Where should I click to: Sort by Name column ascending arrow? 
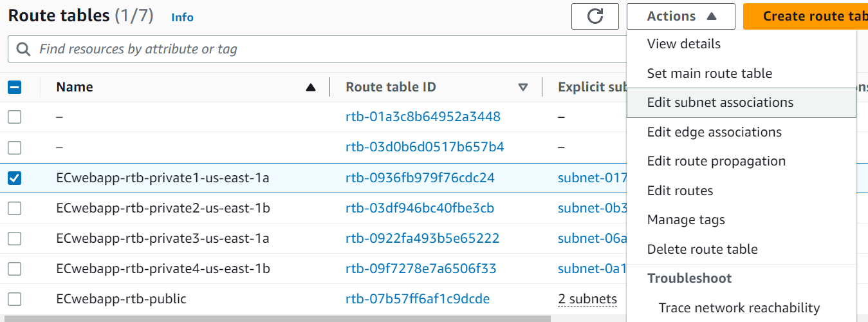click(311, 88)
